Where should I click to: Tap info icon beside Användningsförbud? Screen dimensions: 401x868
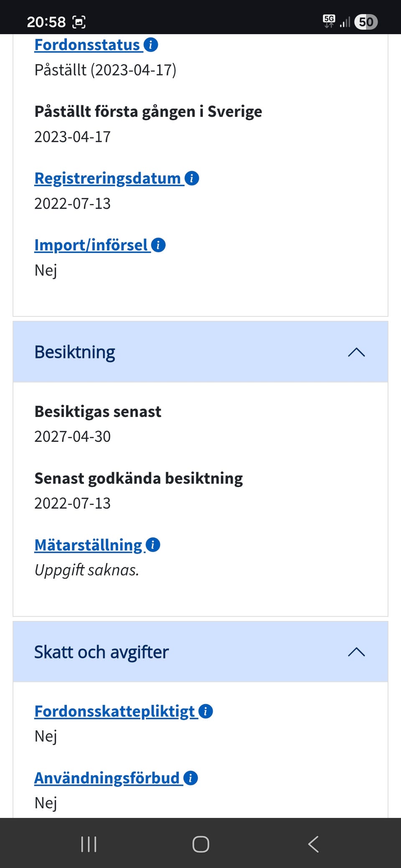coord(190,778)
